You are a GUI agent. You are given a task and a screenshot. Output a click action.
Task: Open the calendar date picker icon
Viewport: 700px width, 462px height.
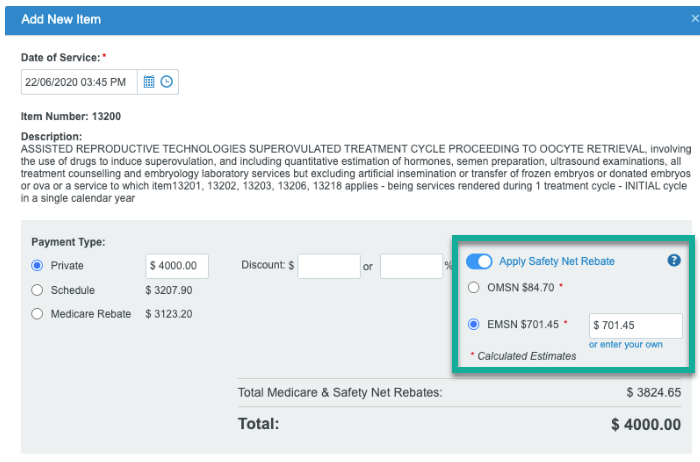click(x=149, y=82)
